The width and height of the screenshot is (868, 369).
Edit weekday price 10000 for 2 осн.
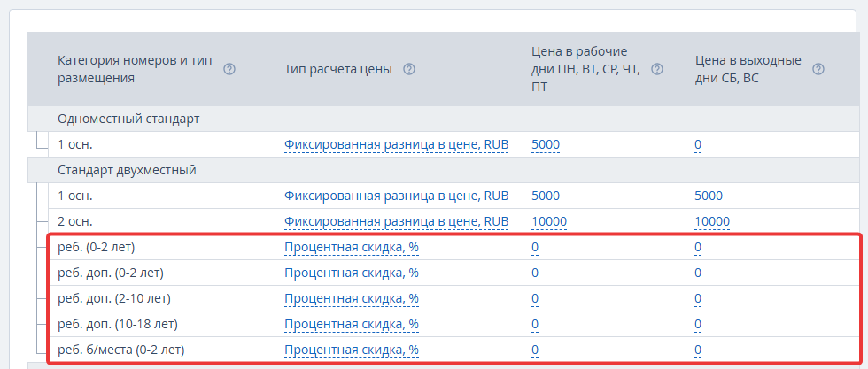(x=549, y=221)
